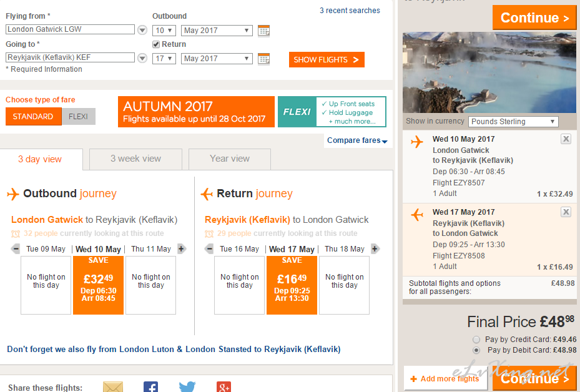This screenshot has height=392, width=580.
Task: Untick the Return checkbox
Action: pos(156,44)
